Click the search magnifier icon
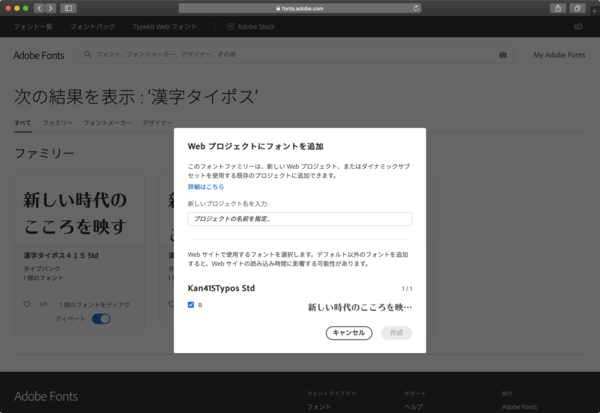 pos(88,54)
